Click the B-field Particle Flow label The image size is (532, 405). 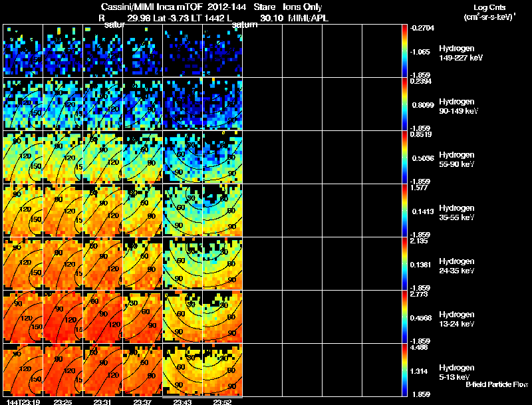497,384
